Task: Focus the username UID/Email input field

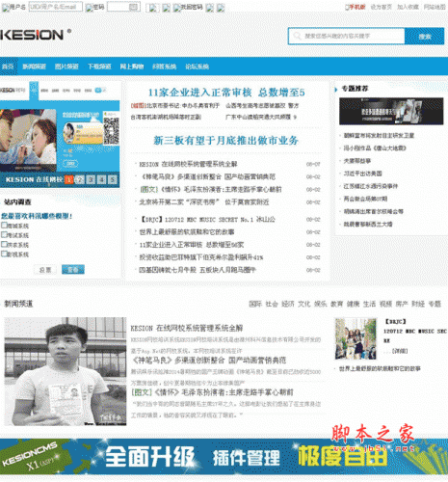Action: (56, 7)
